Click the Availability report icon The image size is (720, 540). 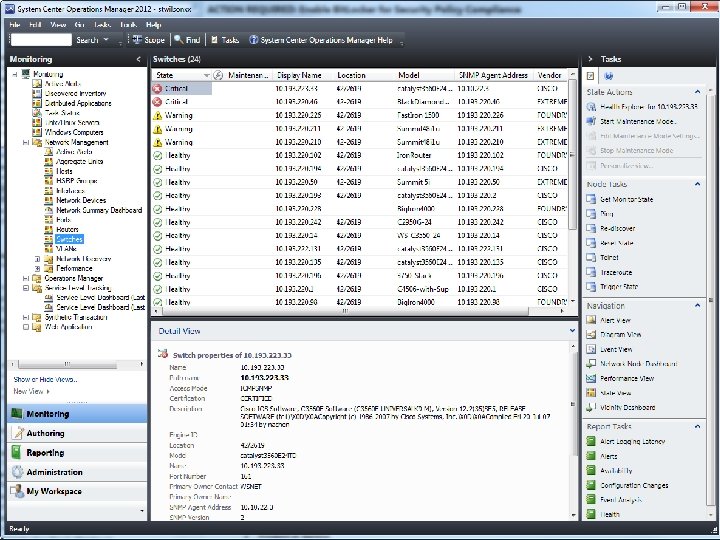coord(591,471)
